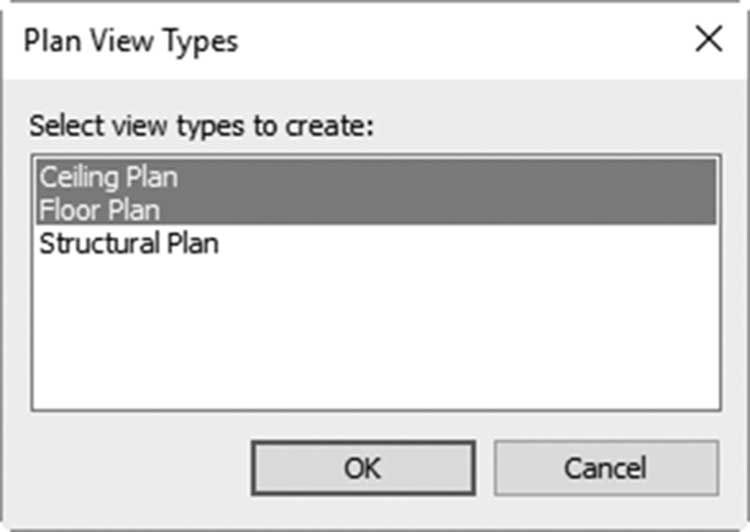Choose Structural Plan from the list
The image size is (750, 532).
click(x=376, y=243)
